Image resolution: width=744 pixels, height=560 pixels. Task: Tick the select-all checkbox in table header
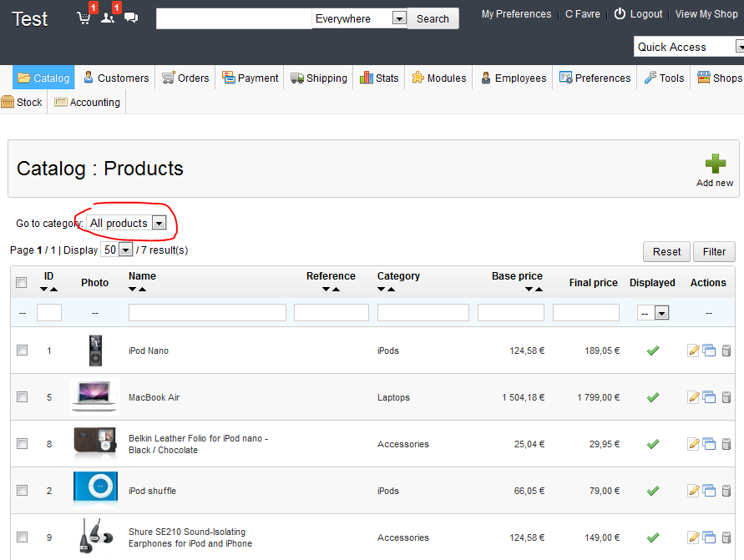click(x=23, y=283)
